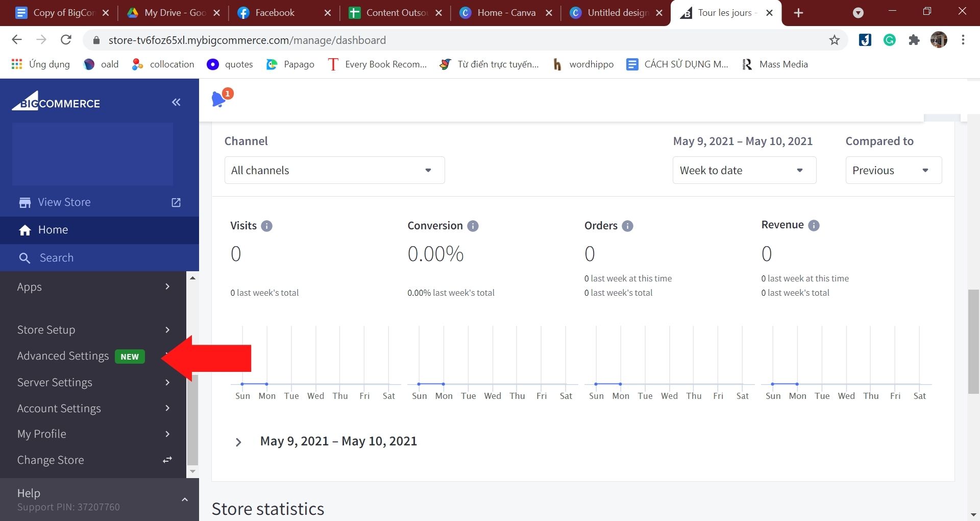Screen dimensions: 980x521
Task: Click the Change Store swap icon
Action: coord(167,460)
